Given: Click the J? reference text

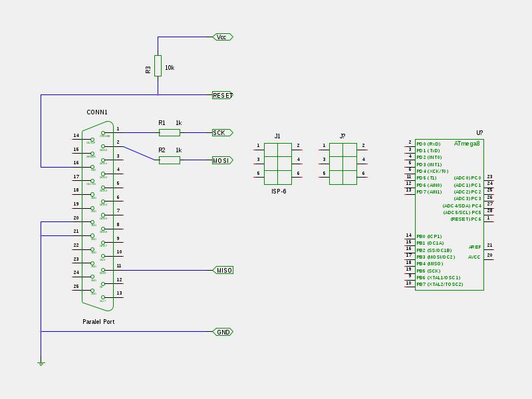Looking at the screenshot, I should pyautogui.click(x=342, y=136).
